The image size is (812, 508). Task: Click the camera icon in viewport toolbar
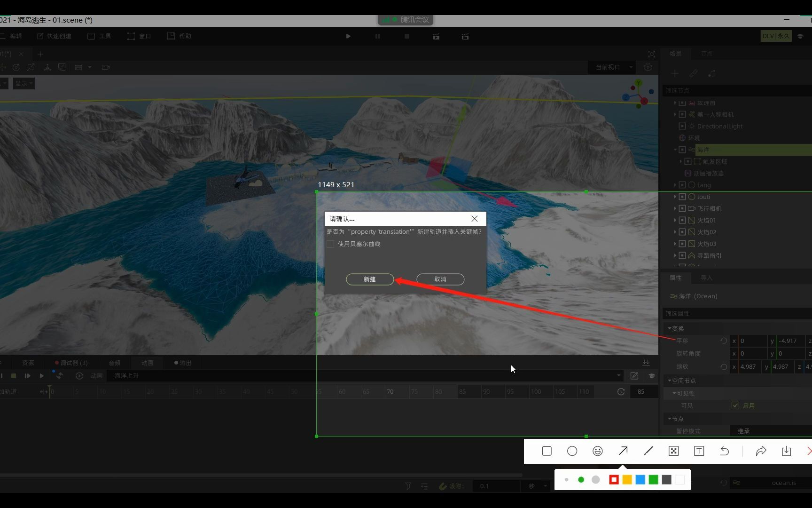106,67
